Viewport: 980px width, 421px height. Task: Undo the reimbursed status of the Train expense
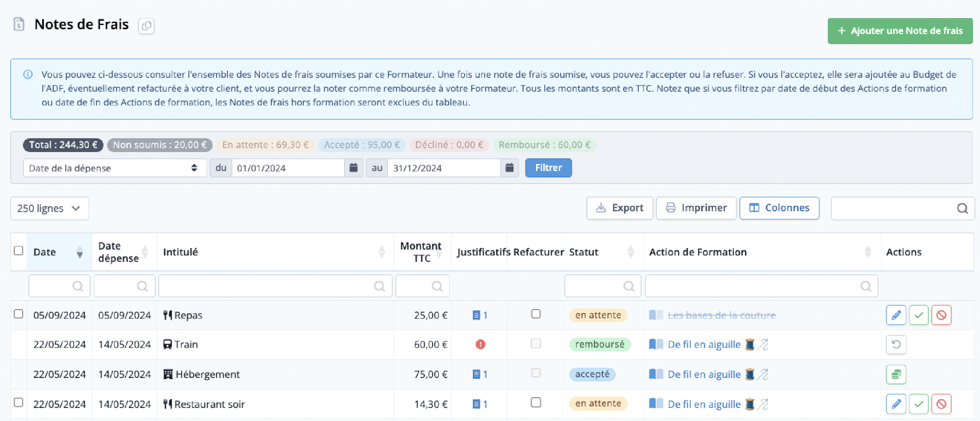point(896,344)
